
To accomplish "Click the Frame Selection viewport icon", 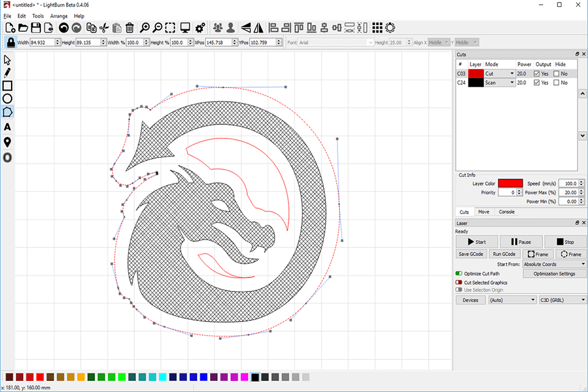I will pos(170,28).
